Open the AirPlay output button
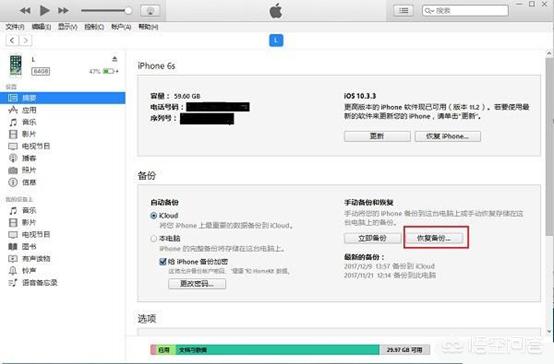 click(150, 11)
